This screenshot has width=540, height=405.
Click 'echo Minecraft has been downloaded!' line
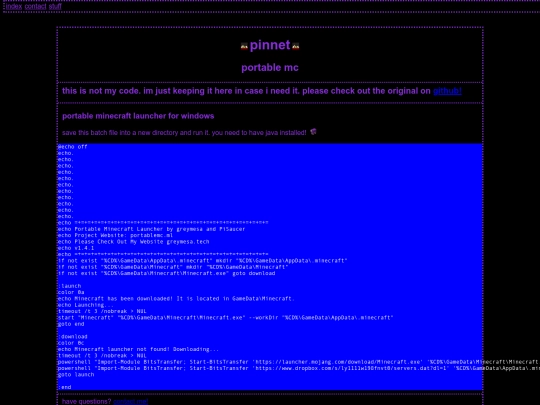coord(176,299)
